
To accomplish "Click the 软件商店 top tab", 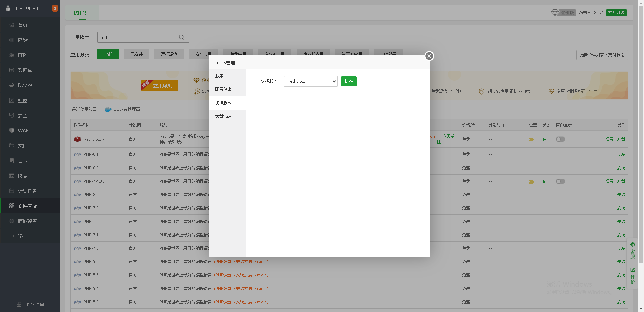I will 82,13.
